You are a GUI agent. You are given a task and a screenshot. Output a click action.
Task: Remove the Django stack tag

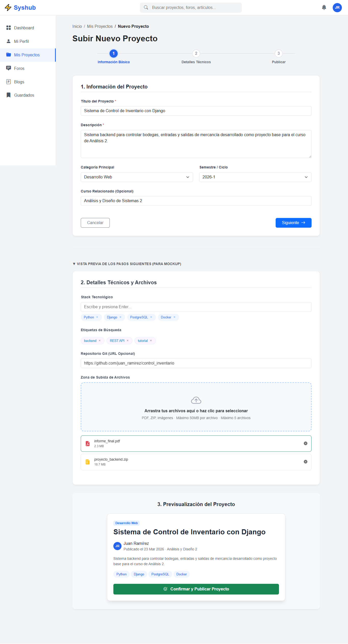coord(121,317)
